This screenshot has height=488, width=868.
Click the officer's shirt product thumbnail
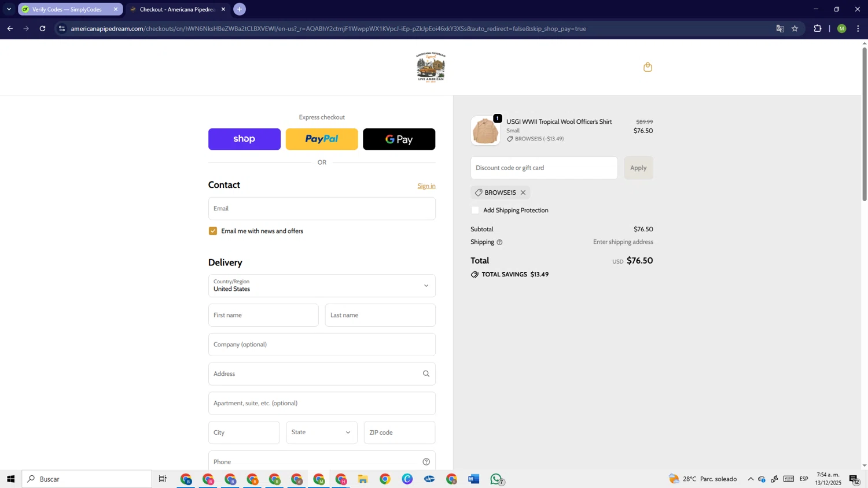(486, 131)
